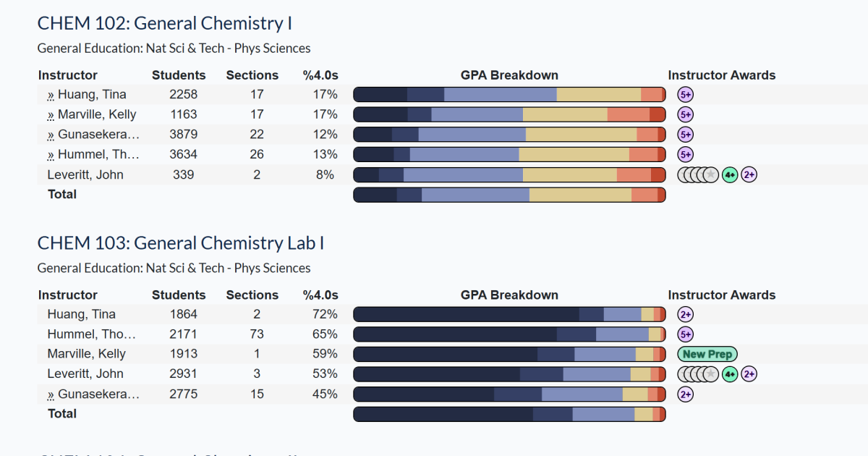
Task: Click the Total GPA breakdown bar for CHEM 102
Action: pyautogui.click(x=509, y=195)
